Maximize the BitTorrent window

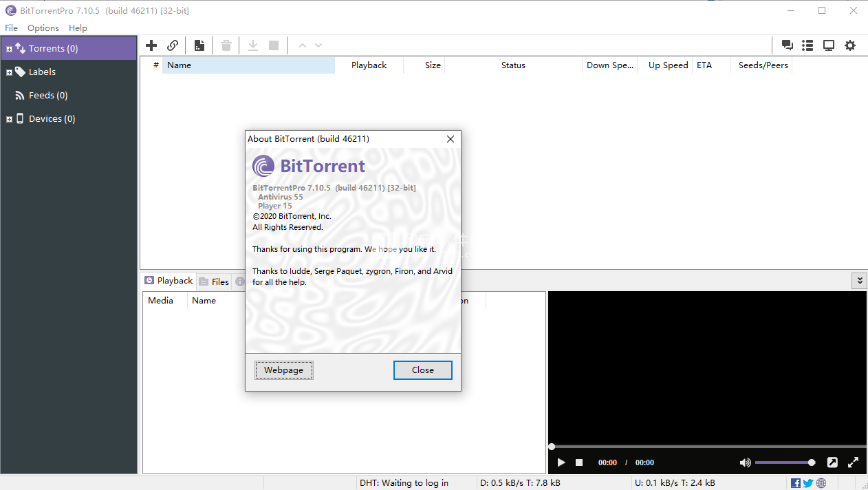(822, 10)
